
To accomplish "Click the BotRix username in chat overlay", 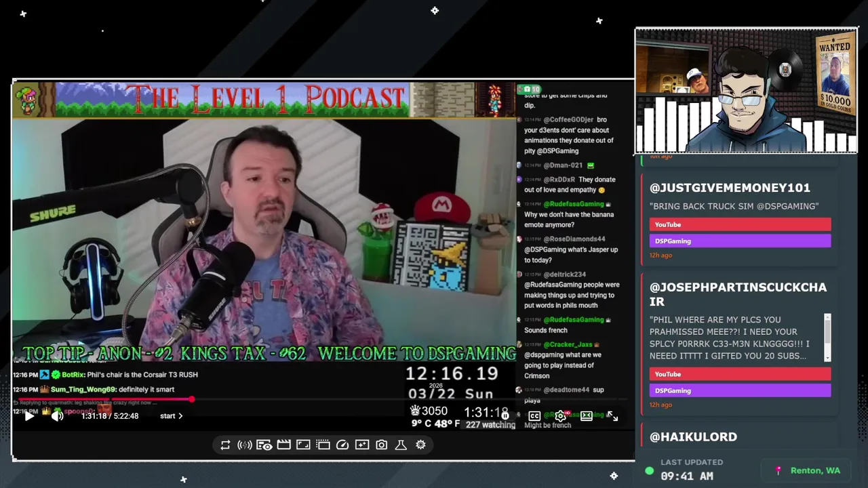I will click(x=73, y=375).
